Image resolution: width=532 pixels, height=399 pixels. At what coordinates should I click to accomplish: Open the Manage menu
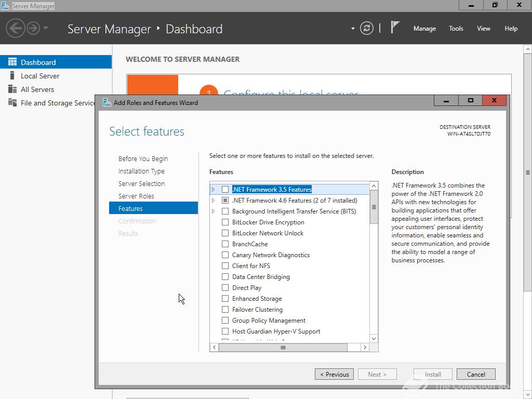(424, 29)
